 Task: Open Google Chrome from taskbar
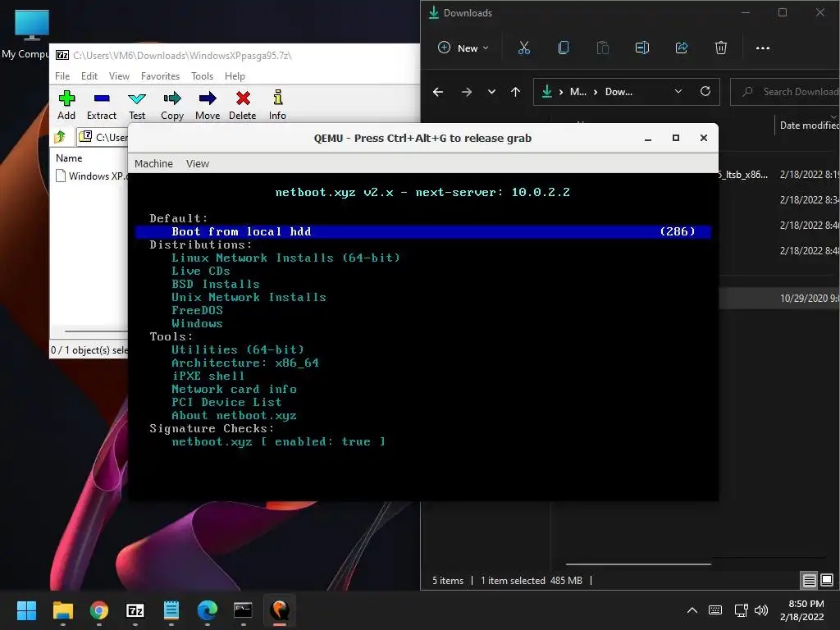[99, 610]
